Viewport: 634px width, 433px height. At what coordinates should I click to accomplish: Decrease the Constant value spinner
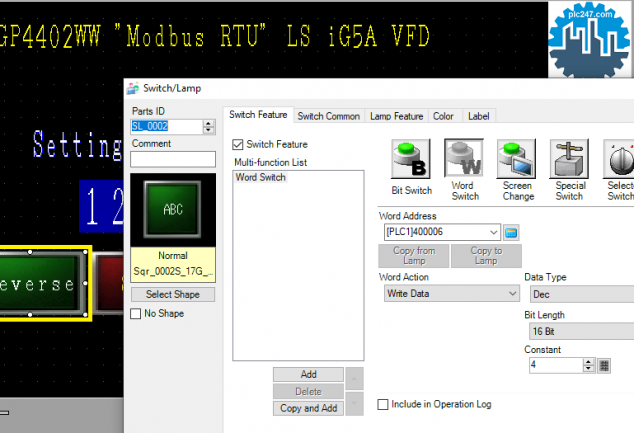[x=589, y=369]
